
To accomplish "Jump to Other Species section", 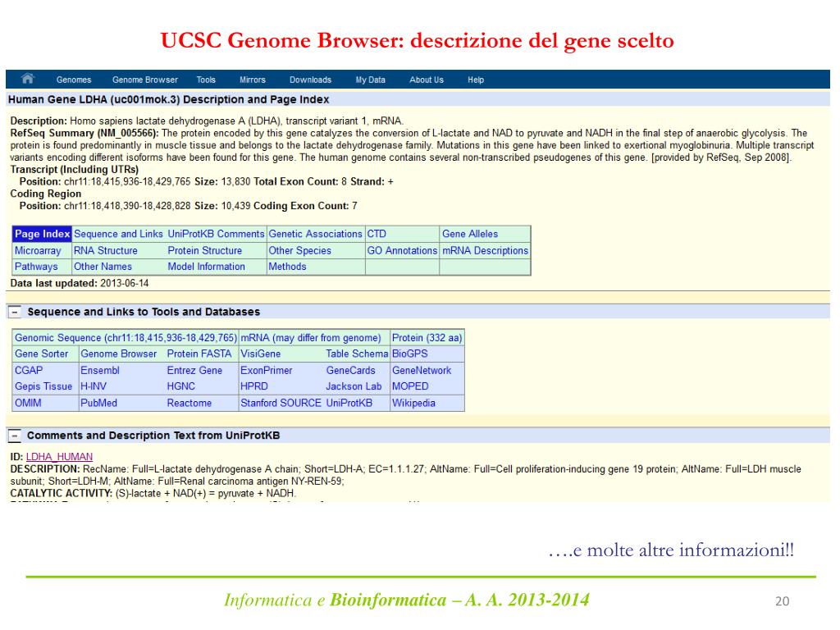I will 300,251.
